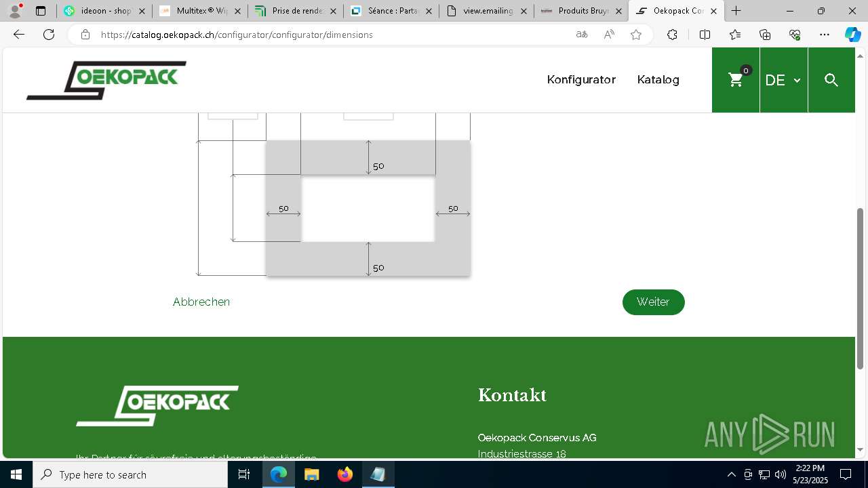
Task: Open the notification center icon
Action: point(846,474)
